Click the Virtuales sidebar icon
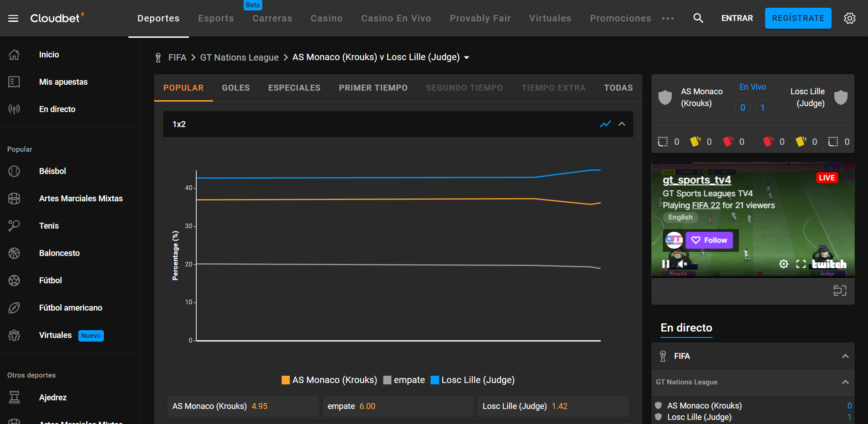 pyautogui.click(x=14, y=335)
